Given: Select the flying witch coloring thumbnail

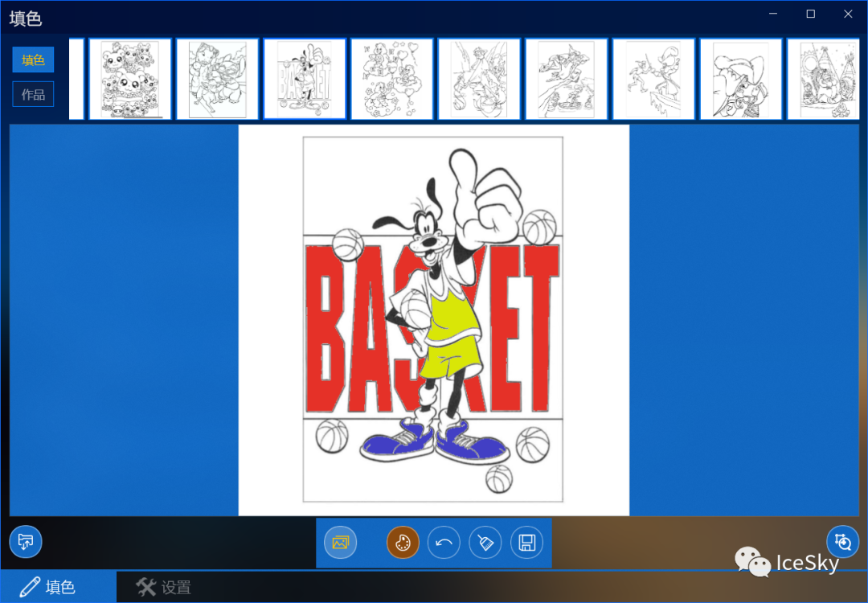Looking at the screenshot, I should pos(567,79).
